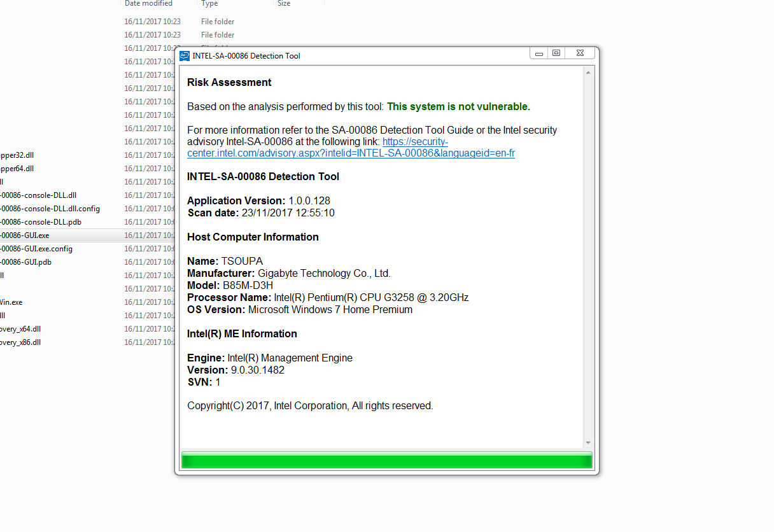774x532 pixels.
Task: Maximize the Detection Tool window
Action: pyautogui.click(x=556, y=53)
